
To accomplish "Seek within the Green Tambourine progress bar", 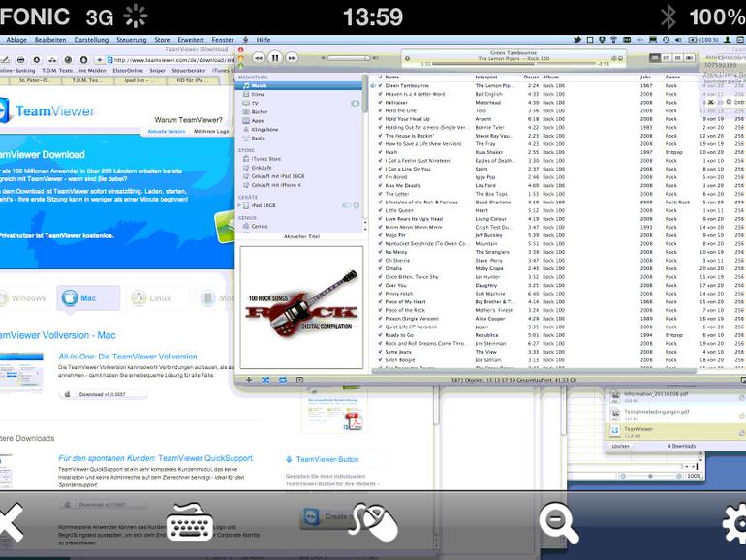I will [513, 64].
